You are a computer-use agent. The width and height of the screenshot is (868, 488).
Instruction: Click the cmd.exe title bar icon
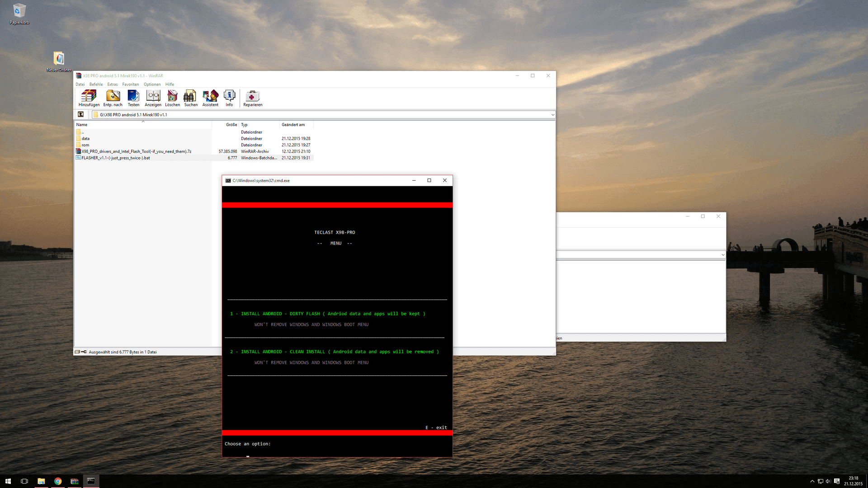point(228,180)
